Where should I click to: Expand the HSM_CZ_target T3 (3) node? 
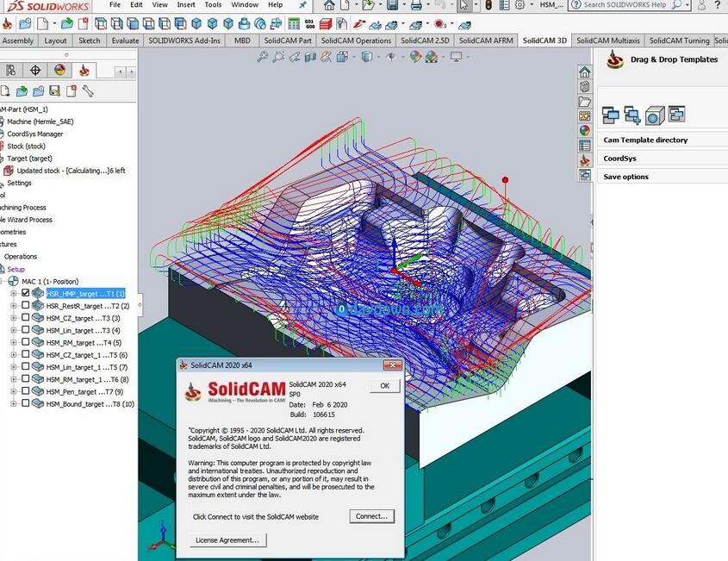(14, 318)
